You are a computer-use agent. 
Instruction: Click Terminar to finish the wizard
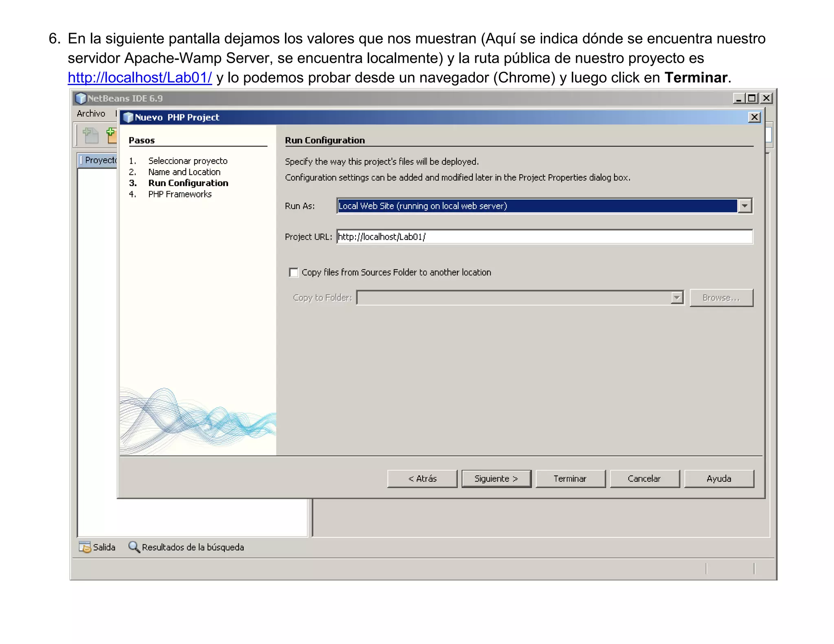click(x=571, y=479)
